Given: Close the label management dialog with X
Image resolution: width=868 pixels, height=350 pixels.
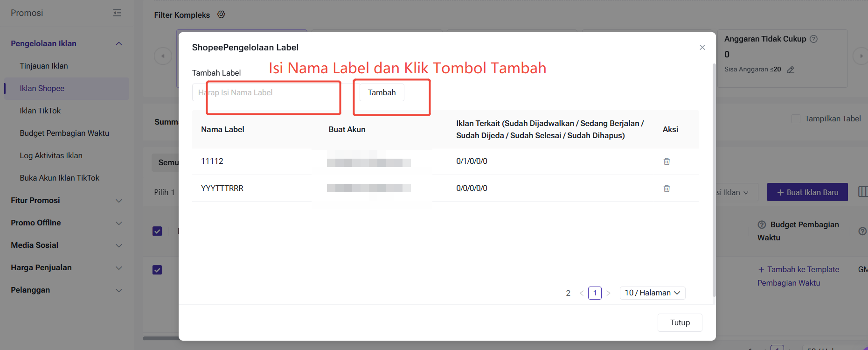Looking at the screenshot, I should (x=702, y=48).
